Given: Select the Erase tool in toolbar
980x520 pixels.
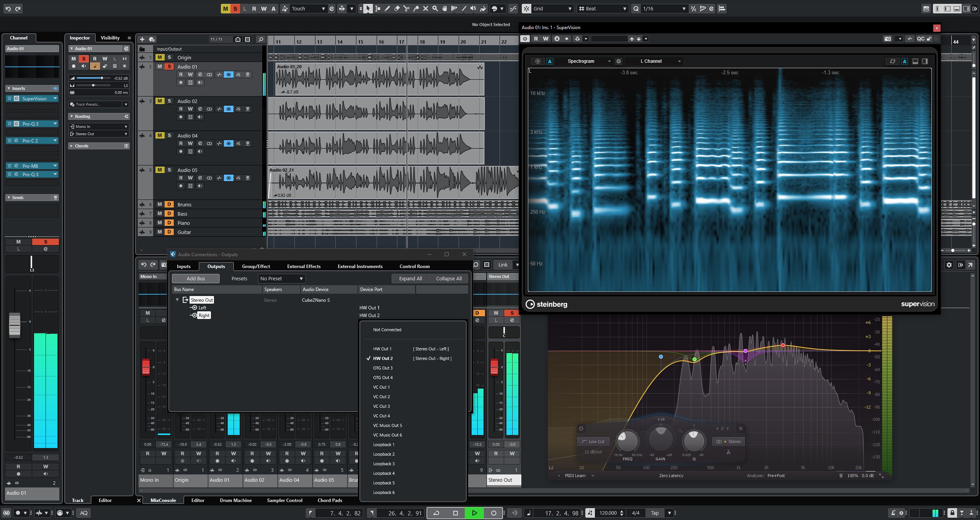Looking at the screenshot, I should click(x=397, y=8).
